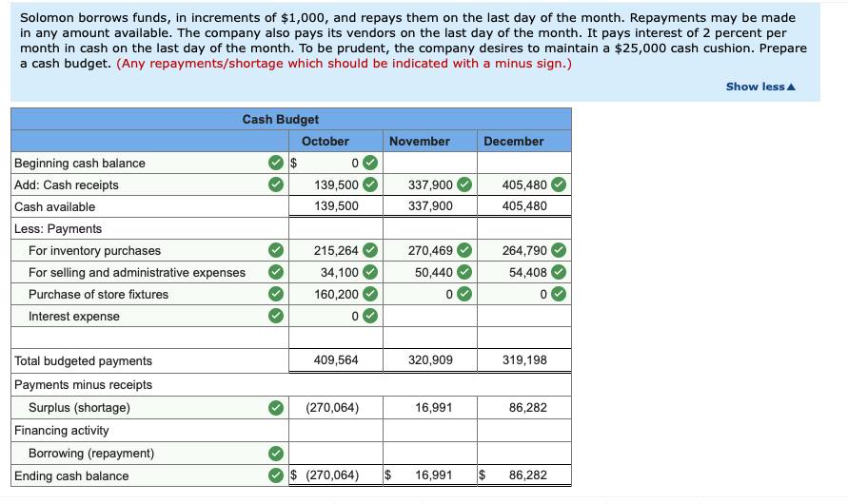The height and width of the screenshot is (504, 848).
Task: Select the December borrowing (repayment) field
Action: click(x=524, y=454)
